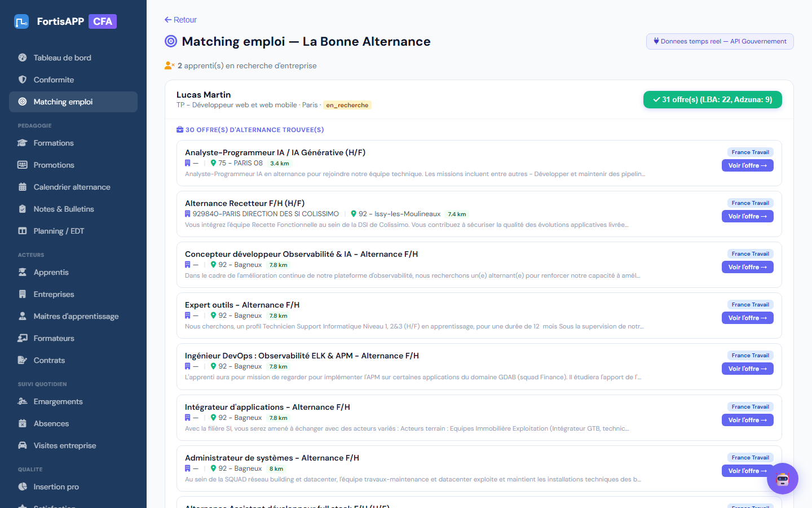812x508 pixels.
Task: Click the Promotions icon in sidebar
Action: coord(23,165)
